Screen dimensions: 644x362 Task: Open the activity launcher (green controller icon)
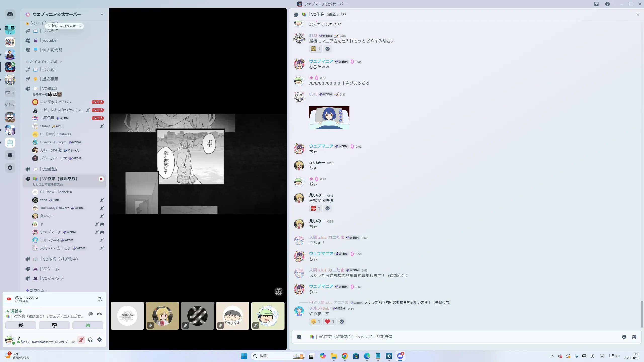tap(88, 325)
